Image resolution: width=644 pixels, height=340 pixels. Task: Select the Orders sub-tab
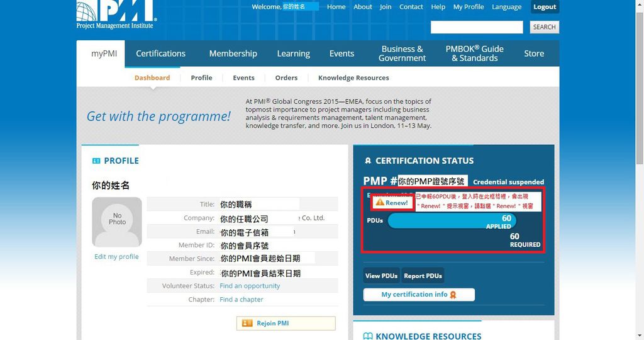click(x=286, y=77)
